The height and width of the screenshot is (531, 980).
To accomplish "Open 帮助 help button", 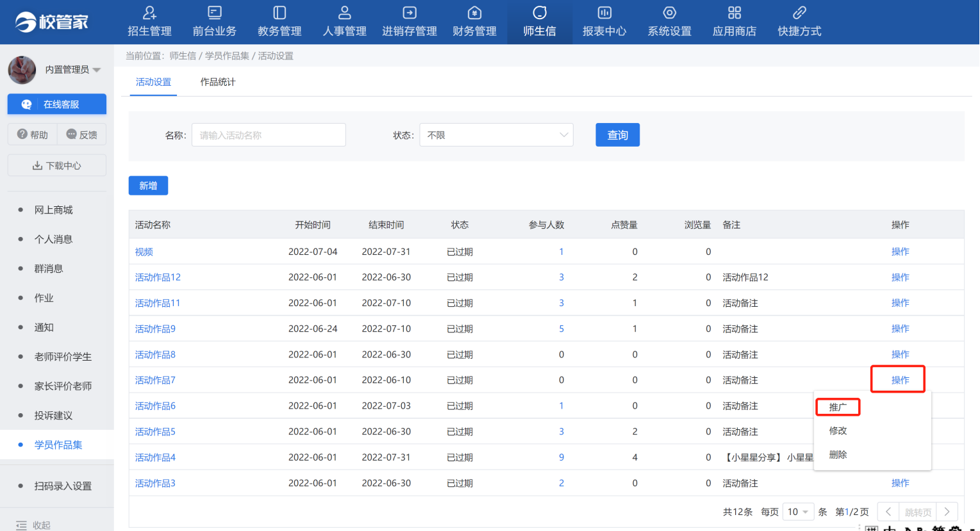I will [32, 135].
